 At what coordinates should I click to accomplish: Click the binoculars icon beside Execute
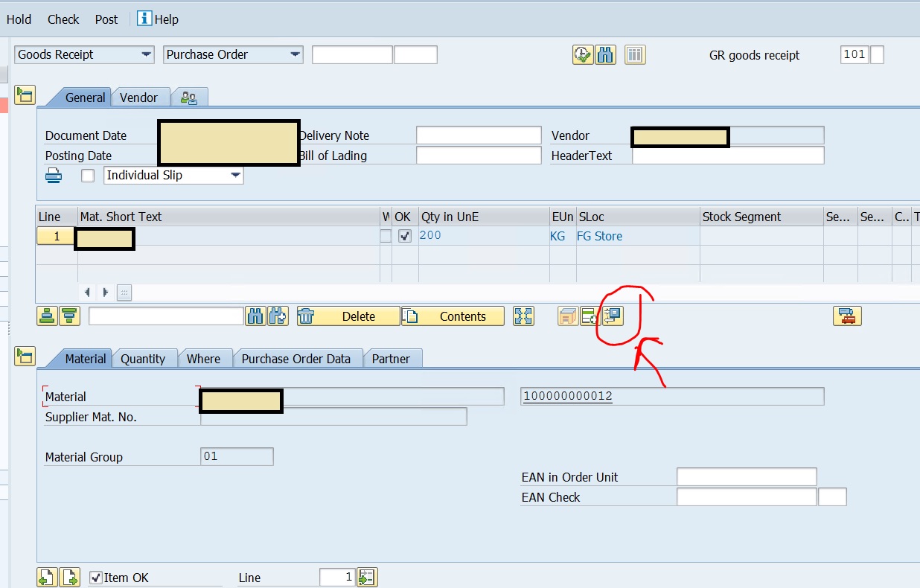tap(605, 54)
